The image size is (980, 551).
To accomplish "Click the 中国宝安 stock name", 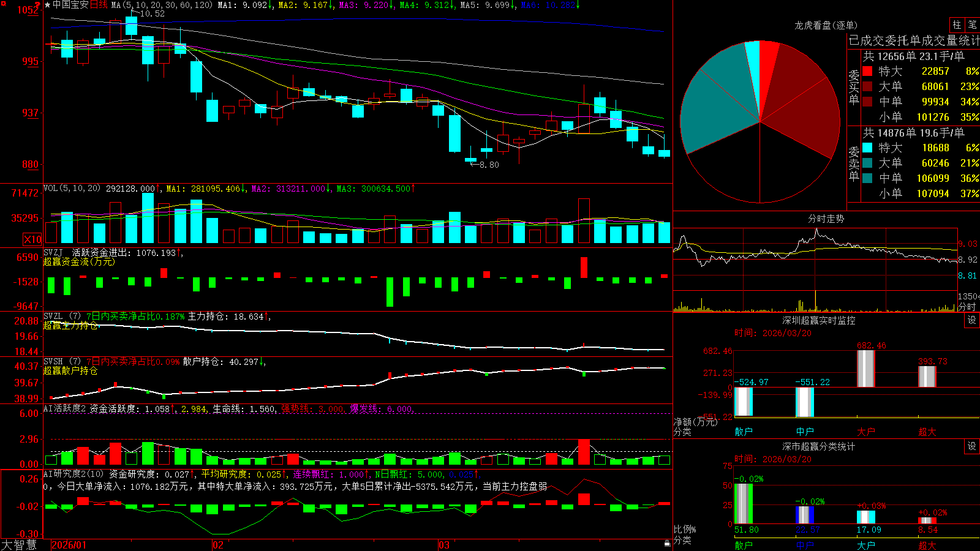I will pyautogui.click(x=71, y=5).
